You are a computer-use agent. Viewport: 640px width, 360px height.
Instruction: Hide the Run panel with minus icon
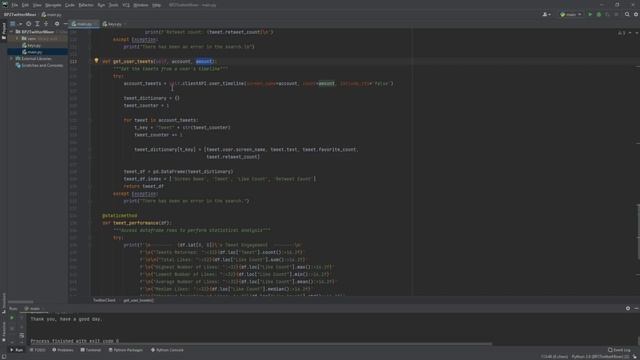[636, 309]
